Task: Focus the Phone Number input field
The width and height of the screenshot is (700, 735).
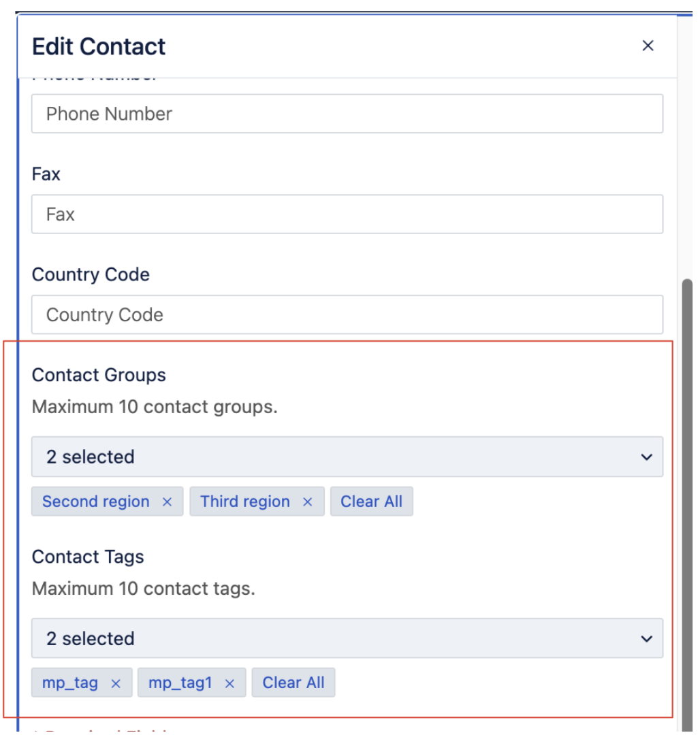Action: pos(347,114)
